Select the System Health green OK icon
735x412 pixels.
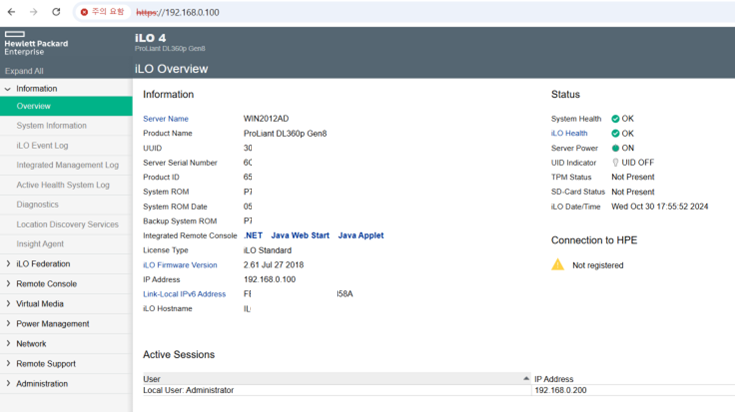pos(615,119)
